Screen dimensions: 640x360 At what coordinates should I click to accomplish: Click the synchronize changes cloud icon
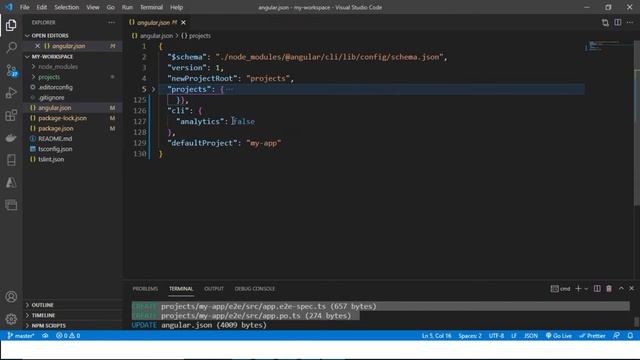pos(45,336)
